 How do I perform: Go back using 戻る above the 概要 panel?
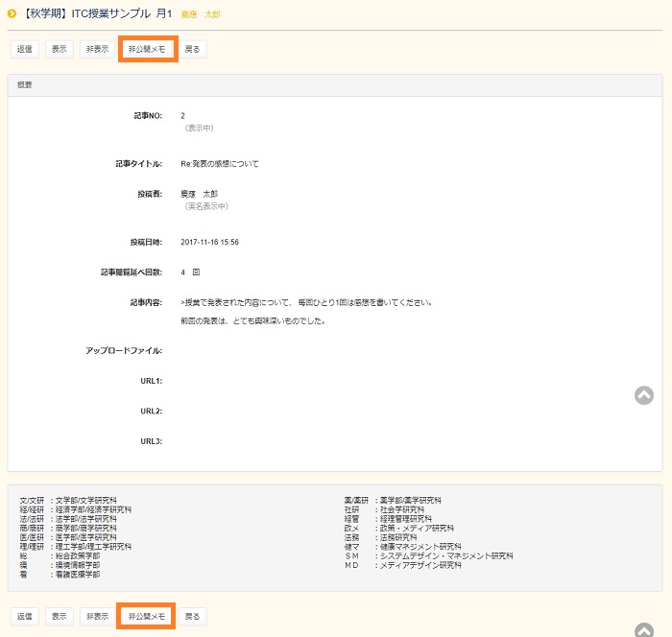192,49
